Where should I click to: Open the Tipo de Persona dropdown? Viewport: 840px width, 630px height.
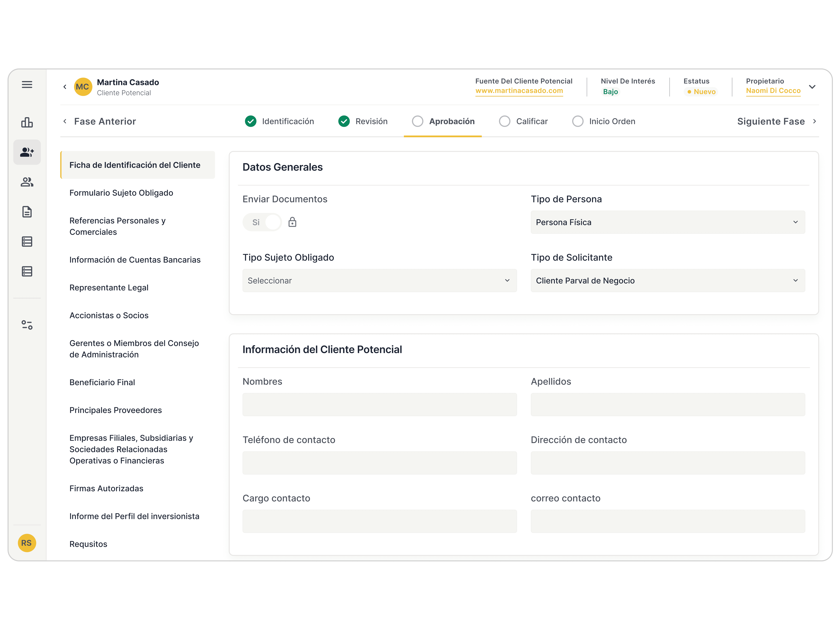[x=668, y=222]
